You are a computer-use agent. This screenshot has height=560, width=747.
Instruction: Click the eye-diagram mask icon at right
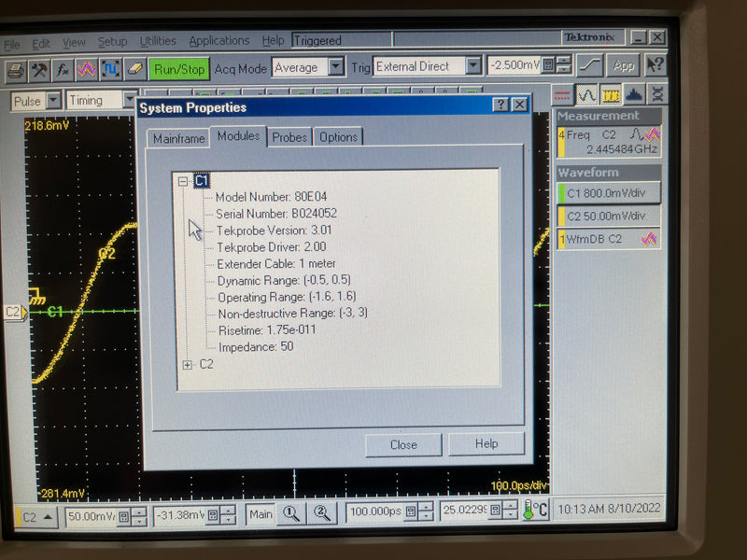[657, 94]
